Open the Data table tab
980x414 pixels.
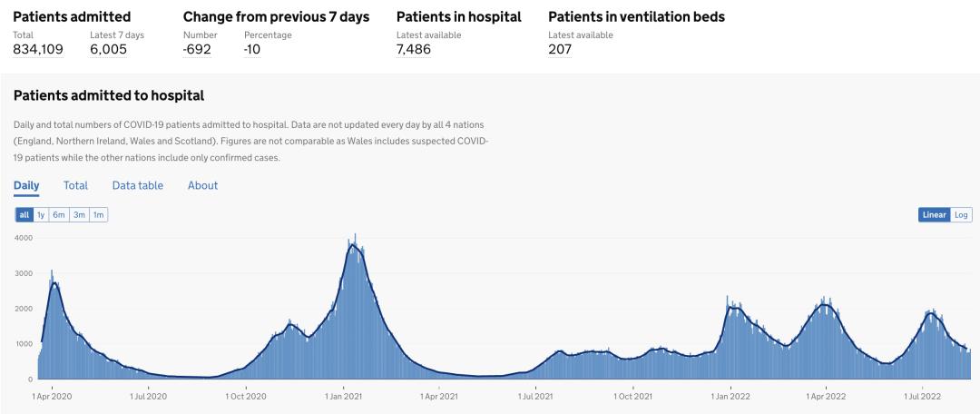[137, 185]
